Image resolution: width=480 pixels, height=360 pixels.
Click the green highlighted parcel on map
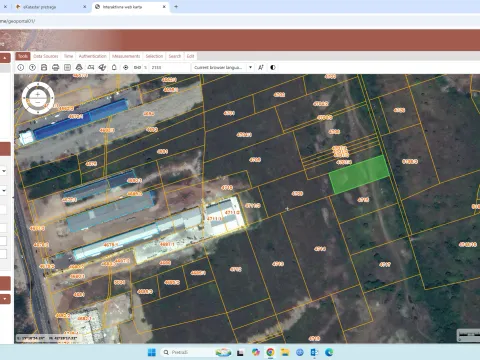point(359,174)
